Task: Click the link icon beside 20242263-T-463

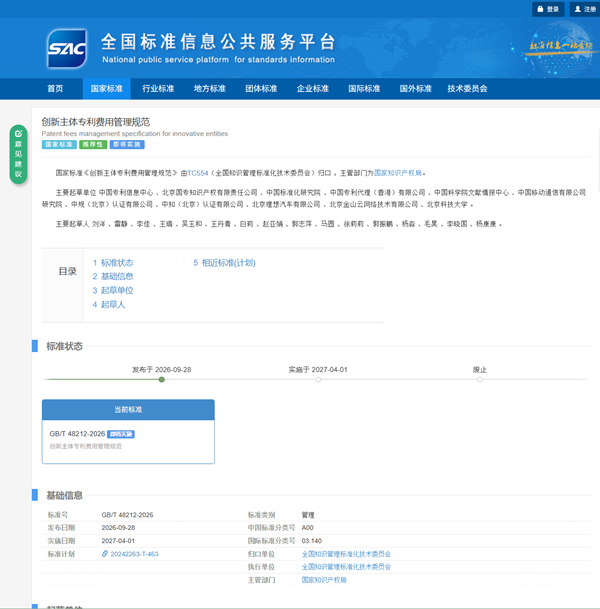Action: coord(105,554)
